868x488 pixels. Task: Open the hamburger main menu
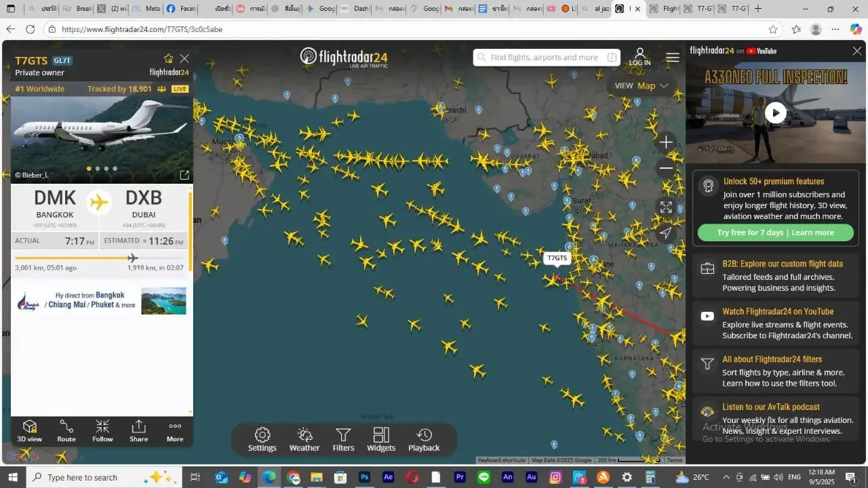[x=673, y=58]
